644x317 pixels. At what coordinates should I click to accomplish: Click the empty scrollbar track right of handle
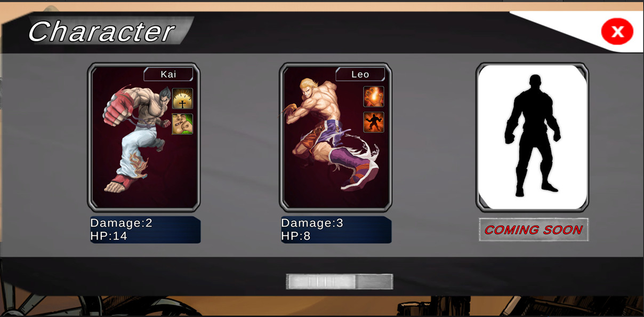pyautogui.click(x=374, y=282)
